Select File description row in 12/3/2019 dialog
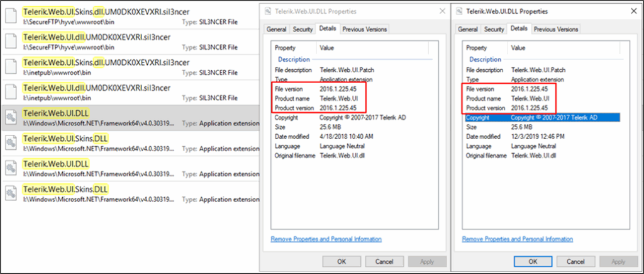Screen dimensions: 644x274 click(542, 70)
